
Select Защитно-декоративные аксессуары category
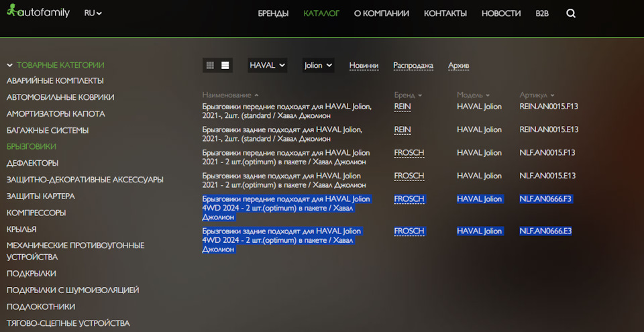click(x=85, y=180)
